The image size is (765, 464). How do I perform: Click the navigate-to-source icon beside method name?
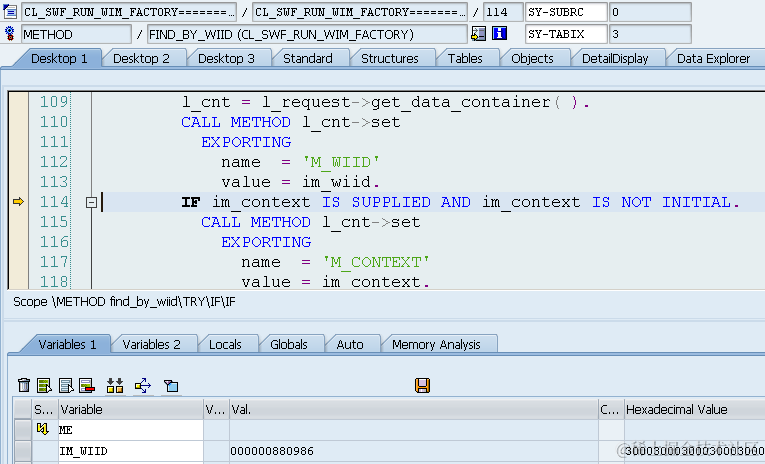[478, 34]
